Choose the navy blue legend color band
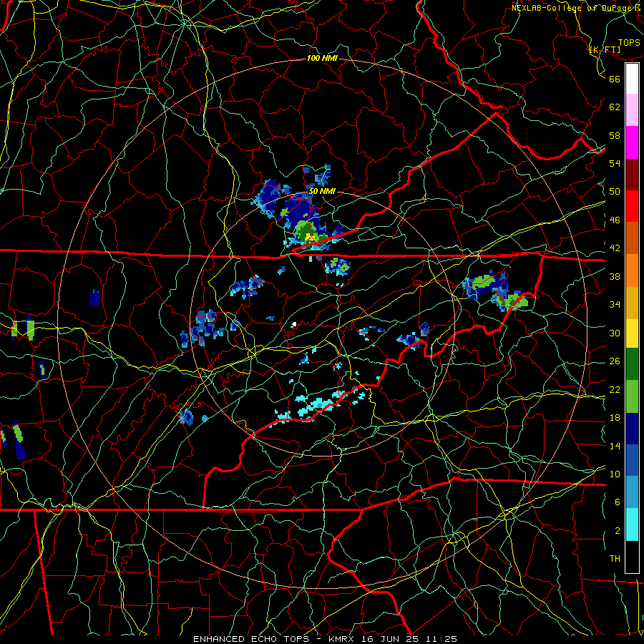The height and width of the screenshot is (644, 644). [632, 429]
